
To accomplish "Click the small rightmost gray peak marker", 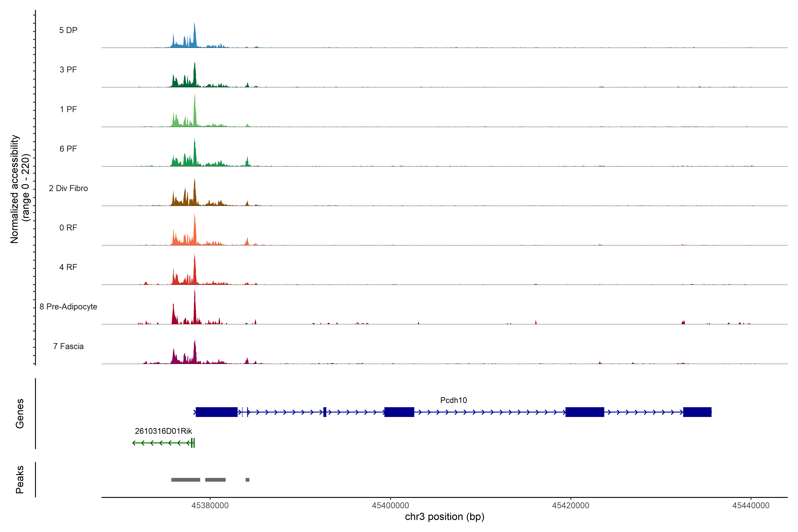I will (247, 480).
